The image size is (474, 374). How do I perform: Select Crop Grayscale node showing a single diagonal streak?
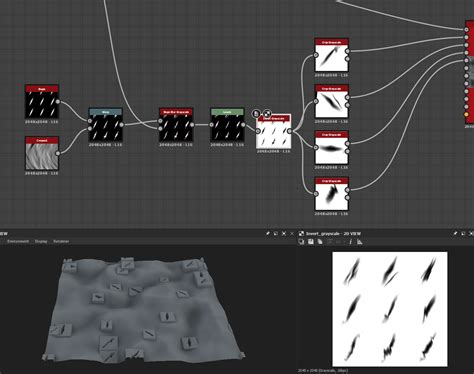(x=332, y=55)
